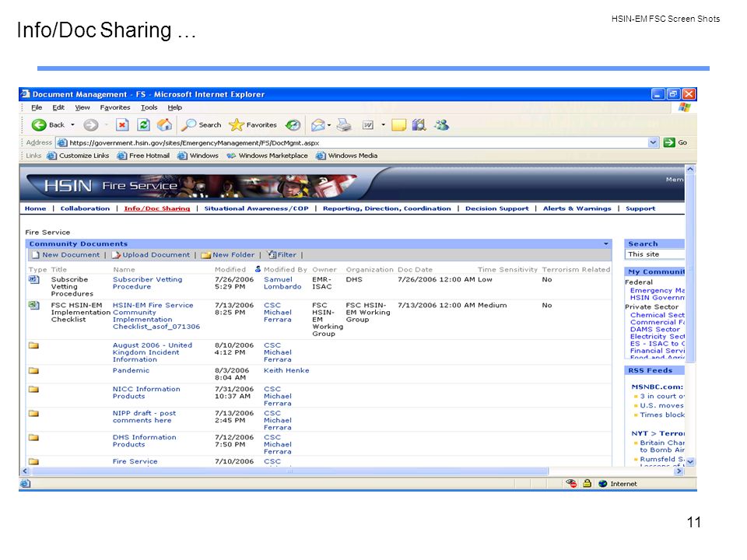The height and width of the screenshot is (560, 747).
Task: Click the Forward arrow in the browser toolbar
Action: click(x=90, y=124)
